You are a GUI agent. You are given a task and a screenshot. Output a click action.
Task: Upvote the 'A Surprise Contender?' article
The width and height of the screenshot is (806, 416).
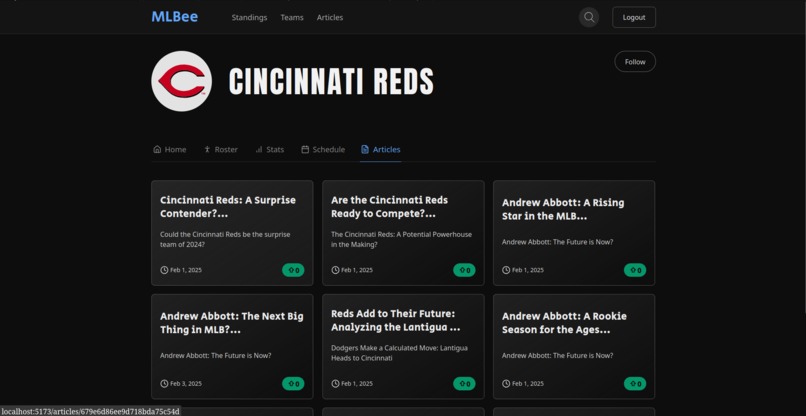[293, 270]
